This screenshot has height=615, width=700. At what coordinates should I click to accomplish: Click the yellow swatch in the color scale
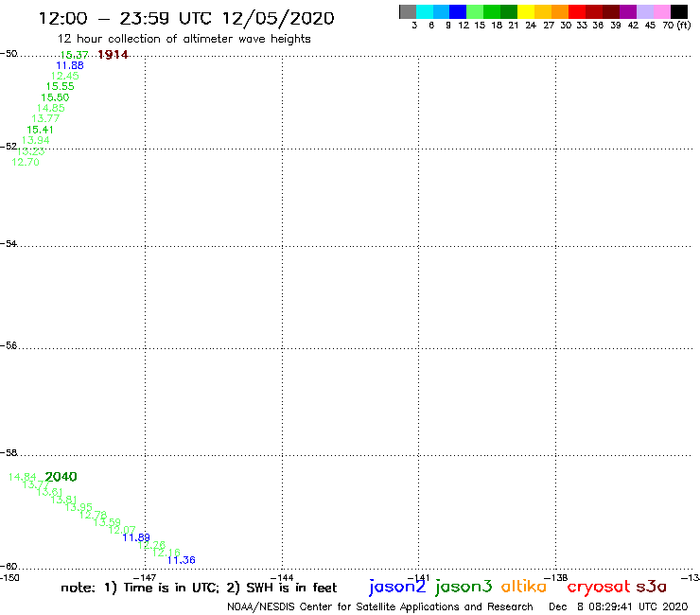(526, 11)
